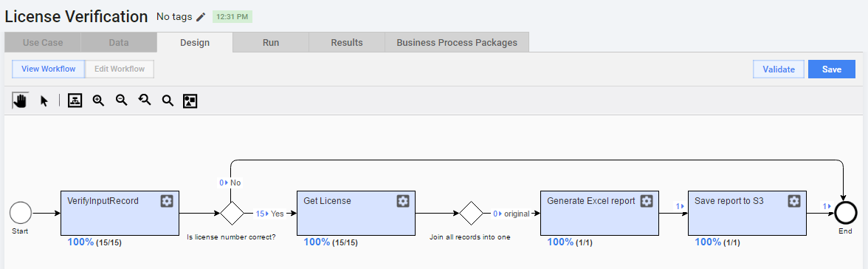The image size is (868, 269).
Task: Select the hand pan tool
Action: click(21, 101)
